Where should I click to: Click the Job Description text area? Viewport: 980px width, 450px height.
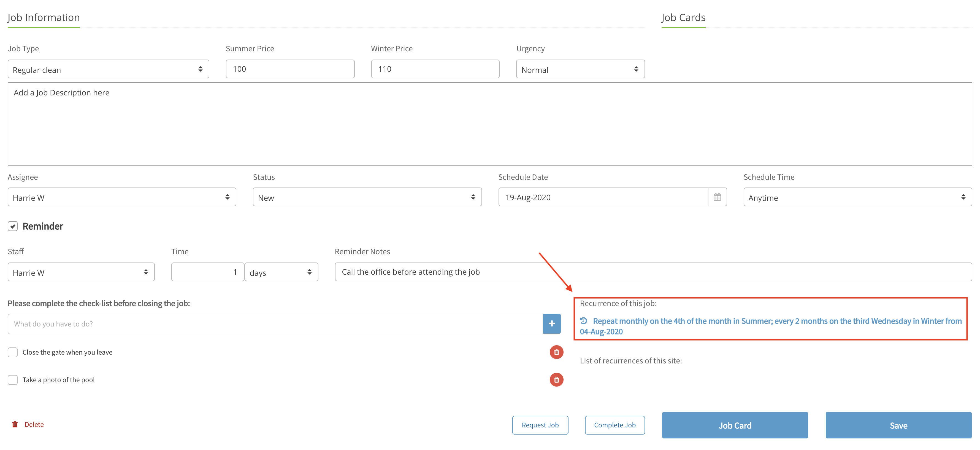tap(490, 124)
